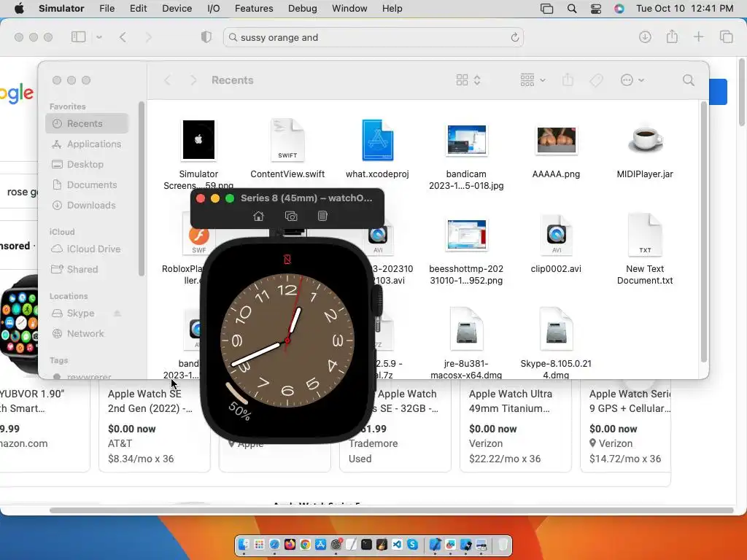
Task: Click the watch simulator Home button icon
Action: pos(259,216)
